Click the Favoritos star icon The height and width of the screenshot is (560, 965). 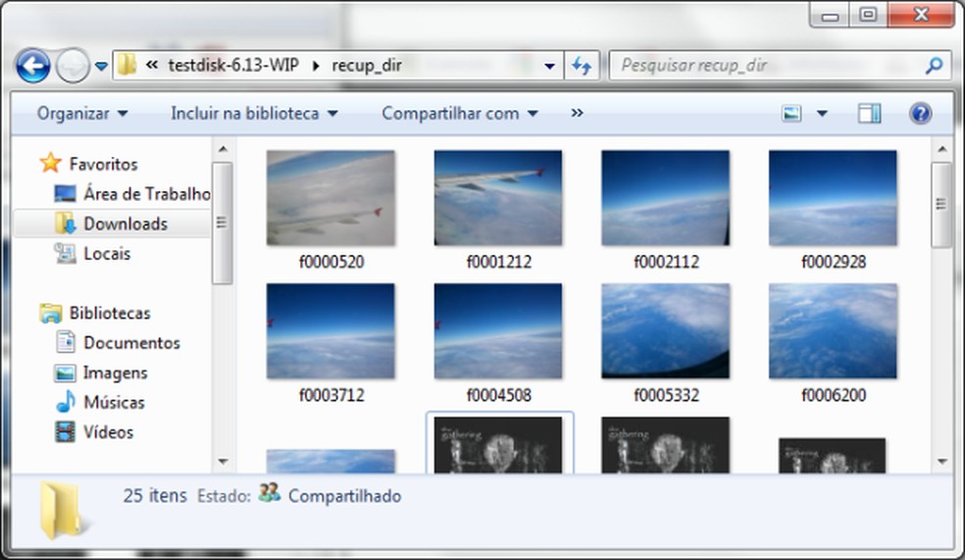50,163
